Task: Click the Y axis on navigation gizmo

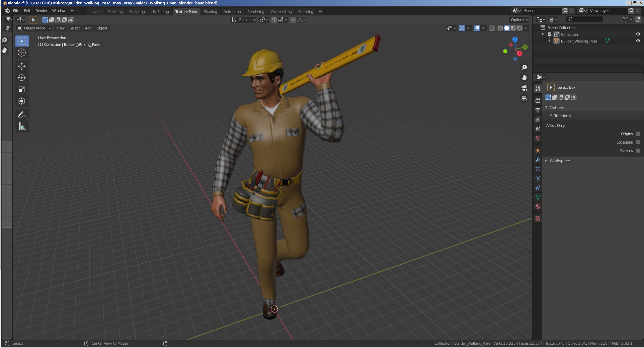Action: (525, 47)
